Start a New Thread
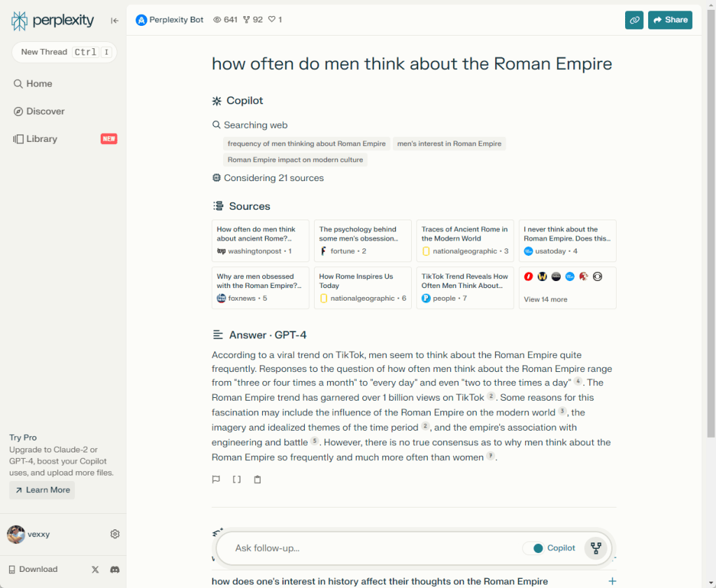The image size is (716, 588). 64,52
